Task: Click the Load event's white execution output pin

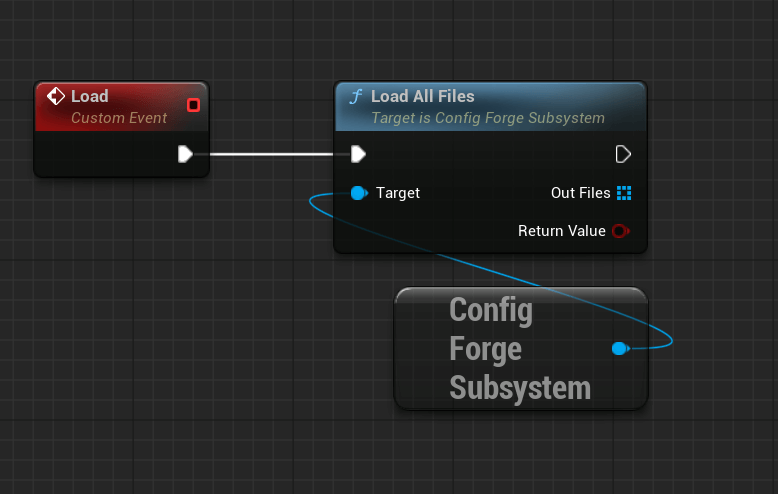Action: [x=185, y=154]
